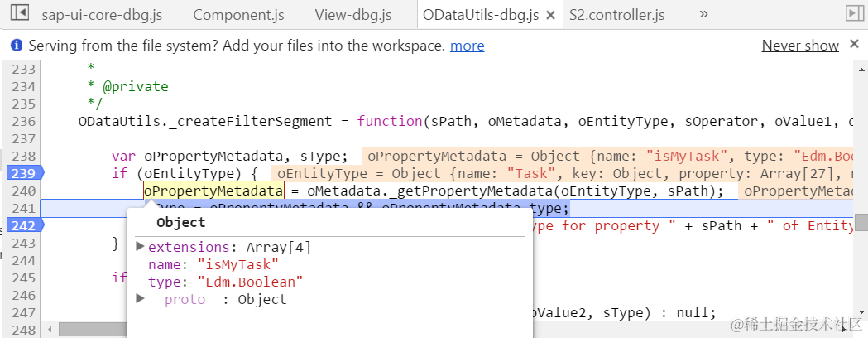Click the "function" keyword on line 236
Viewport: 868px width, 338px height.
(x=390, y=121)
